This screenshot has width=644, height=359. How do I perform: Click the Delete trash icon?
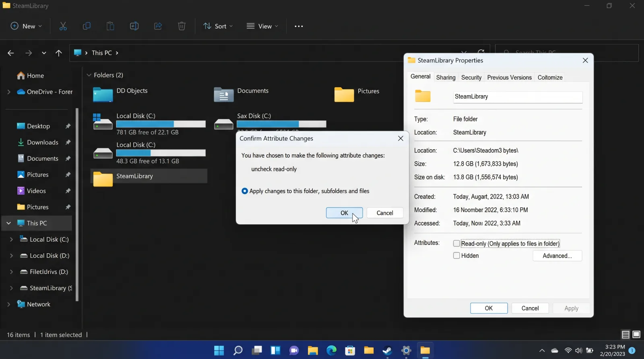[x=182, y=26]
